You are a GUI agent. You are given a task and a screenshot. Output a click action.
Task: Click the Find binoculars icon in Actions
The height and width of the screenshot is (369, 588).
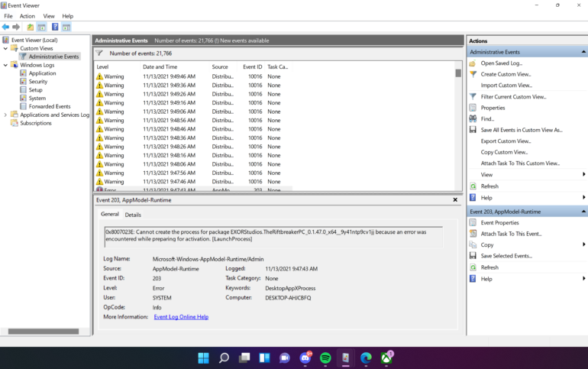tap(473, 119)
